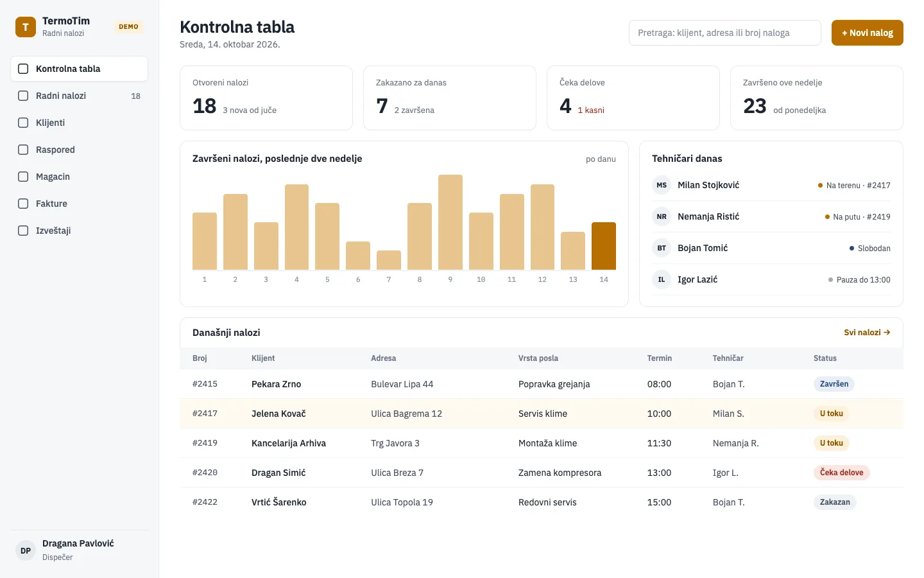Screen dimensions: 924x578
Task: Open the Klijenti page
Action: pyautogui.click(x=79, y=123)
